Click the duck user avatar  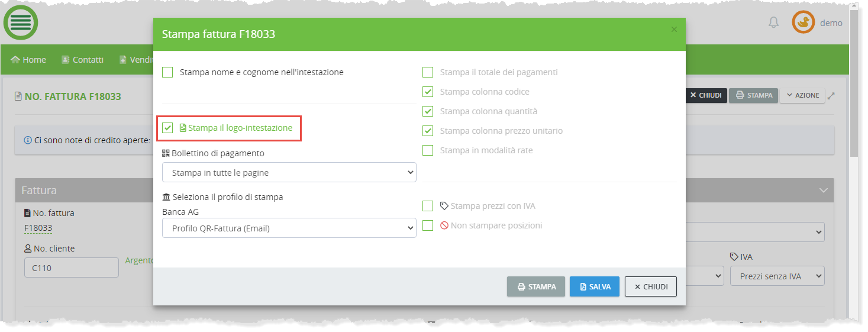(x=803, y=22)
